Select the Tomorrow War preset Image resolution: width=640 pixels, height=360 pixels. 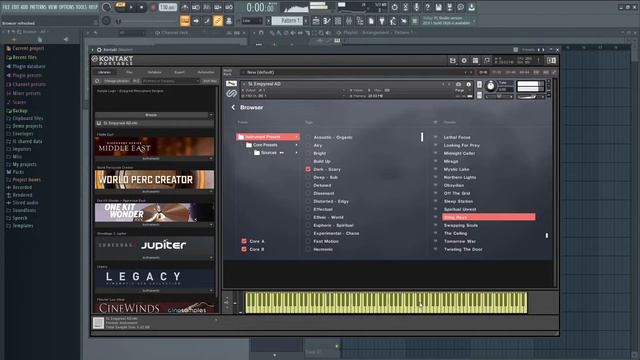click(x=459, y=242)
